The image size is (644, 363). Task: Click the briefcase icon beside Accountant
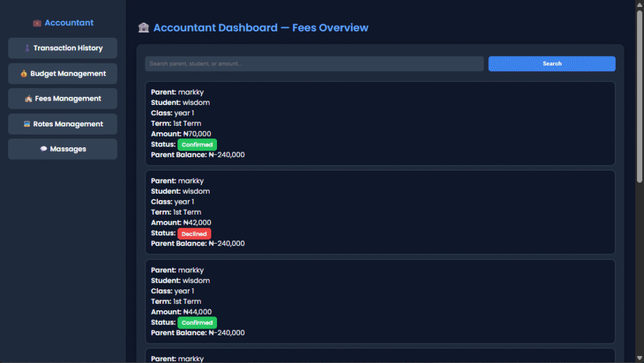click(x=37, y=23)
